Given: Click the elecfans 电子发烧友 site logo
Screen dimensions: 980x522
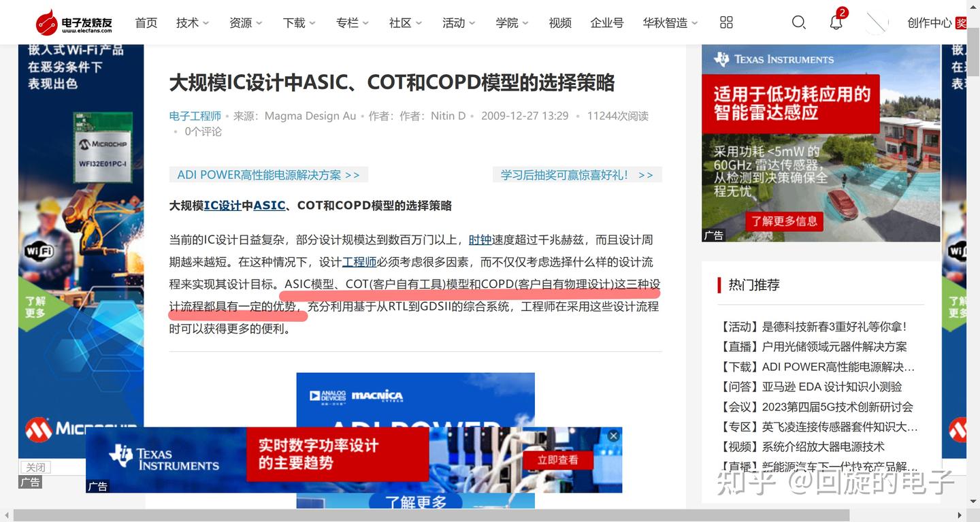Looking at the screenshot, I should [x=75, y=22].
